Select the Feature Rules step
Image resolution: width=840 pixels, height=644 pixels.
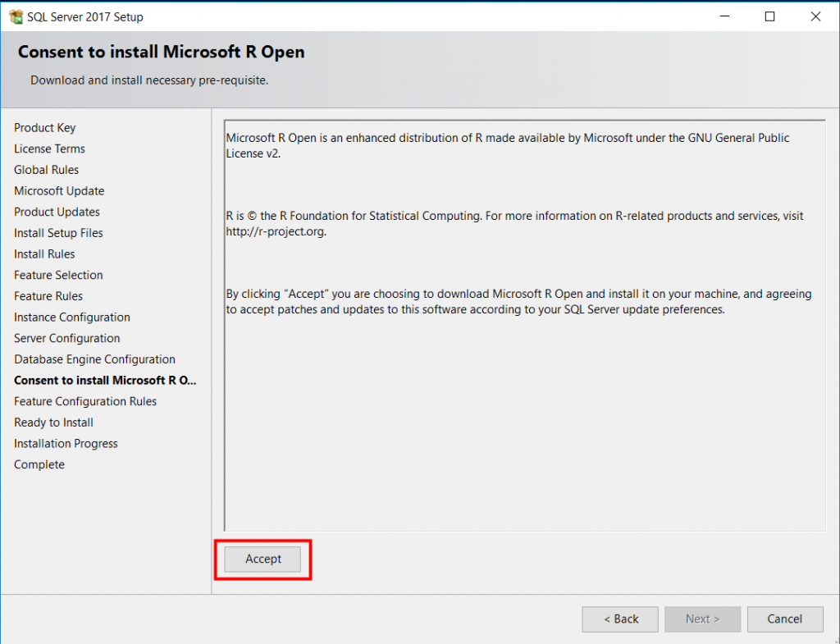click(48, 295)
